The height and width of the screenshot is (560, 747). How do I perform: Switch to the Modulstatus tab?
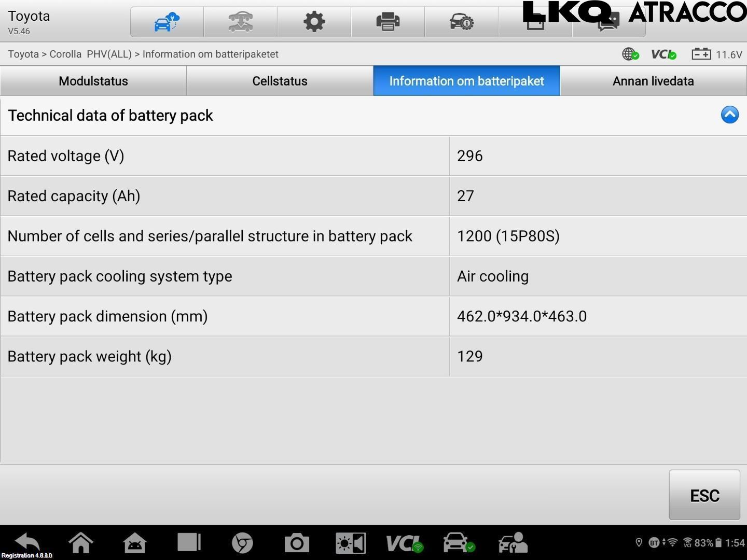point(93,81)
